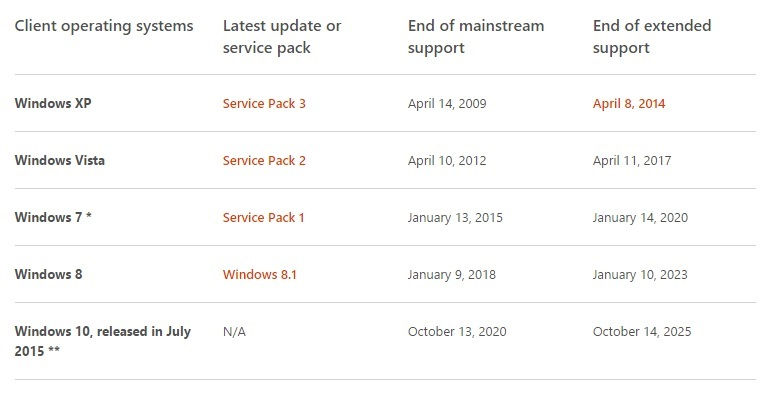The width and height of the screenshot is (769, 400).
Task: Follow the Windows 8.1 update link
Action: click(x=258, y=274)
